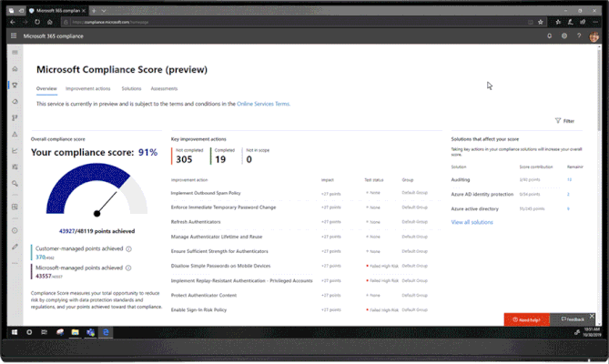The width and height of the screenshot is (609, 364).
Task: Open browser tab list chevron
Action: click(x=104, y=11)
